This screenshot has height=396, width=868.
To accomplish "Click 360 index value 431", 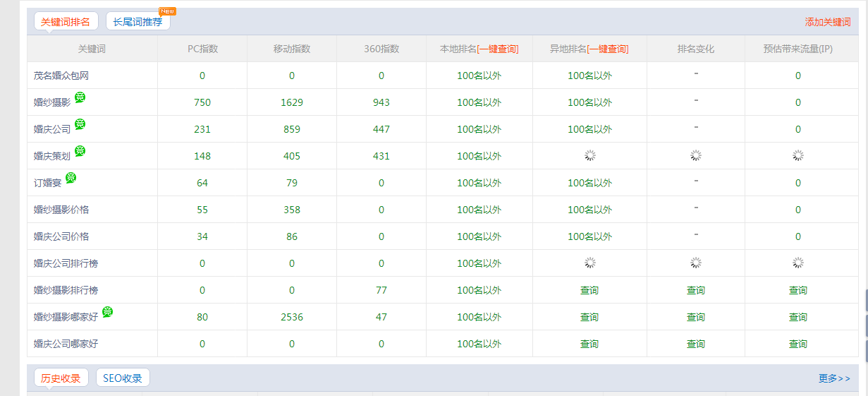I will [x=381, y=156].
